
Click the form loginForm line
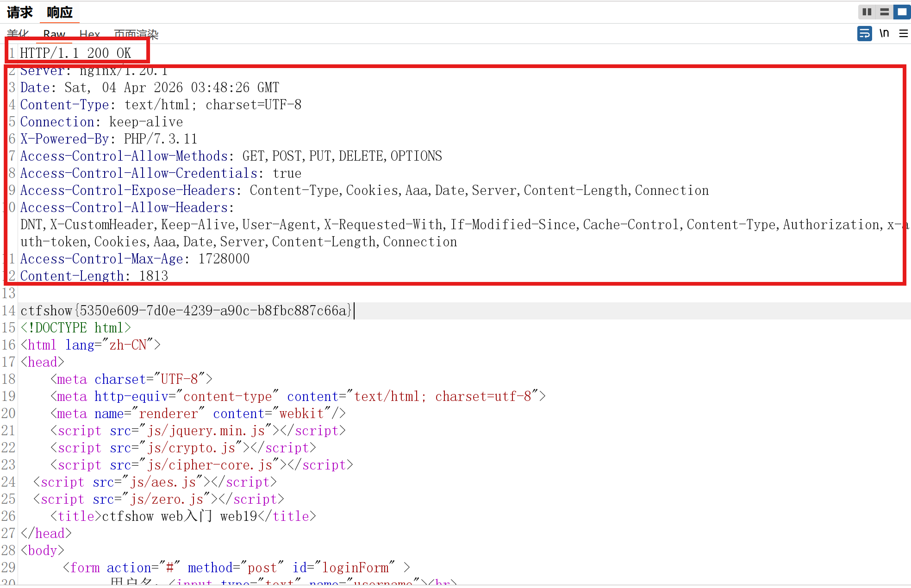236,568
